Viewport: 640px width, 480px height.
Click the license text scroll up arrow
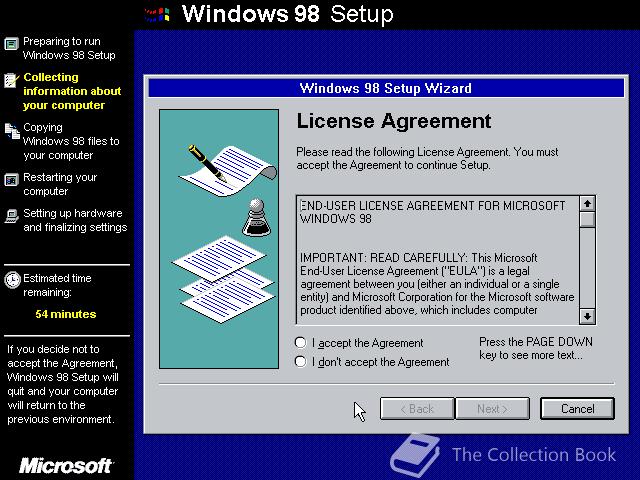(x=587, y=204)
